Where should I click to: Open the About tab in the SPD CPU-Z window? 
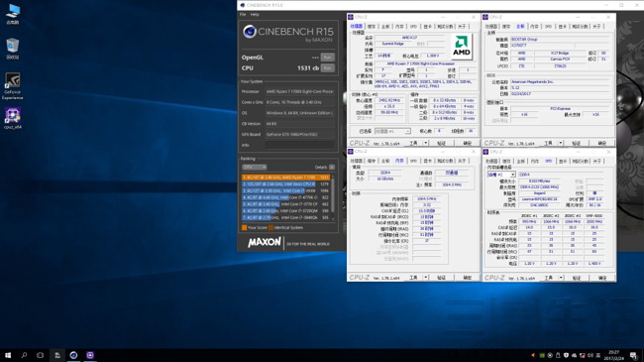click(596, 161)
